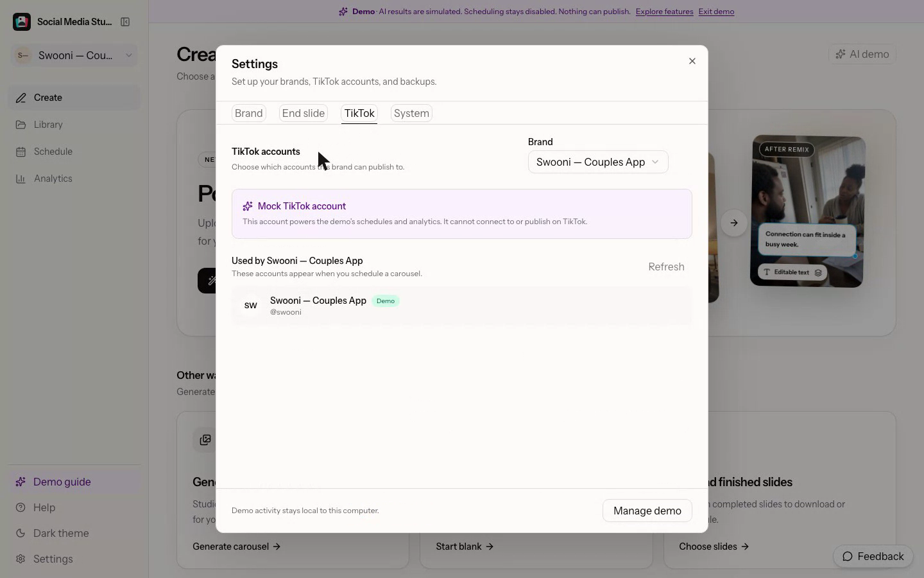The height and width of the screenshot is (578, 924).
Task: Click the image gallery icon on Generate card
Action: 205,440
